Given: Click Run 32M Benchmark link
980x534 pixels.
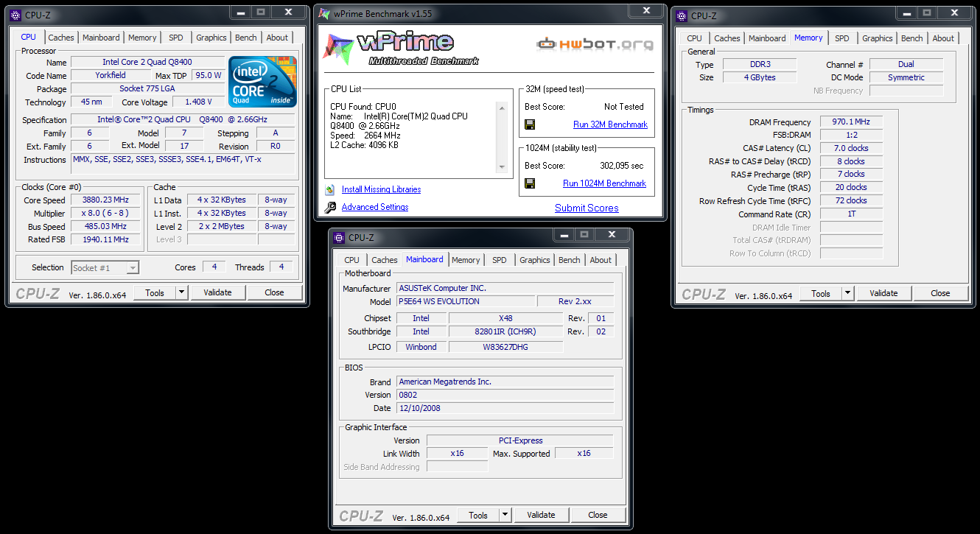Looking at the screenshot, I should pos(610,124).
